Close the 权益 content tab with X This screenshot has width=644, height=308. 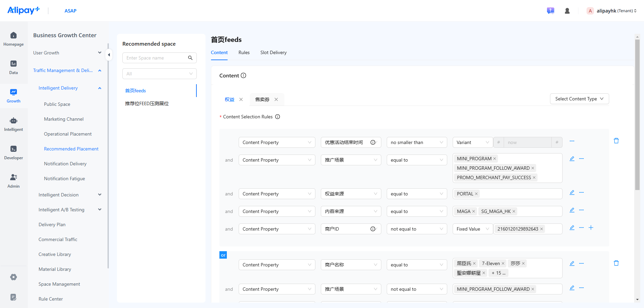[241, 99]
